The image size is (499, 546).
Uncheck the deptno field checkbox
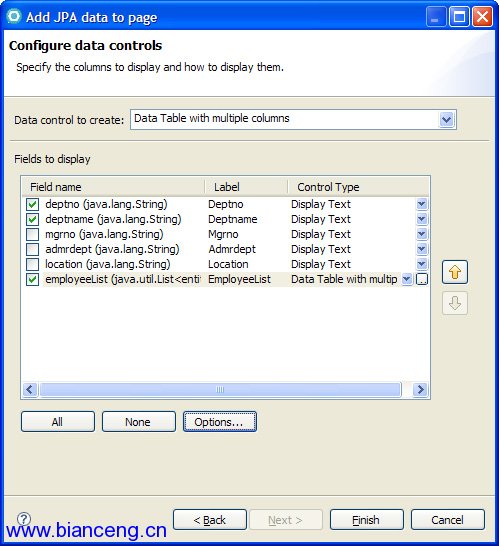[32, 204]
